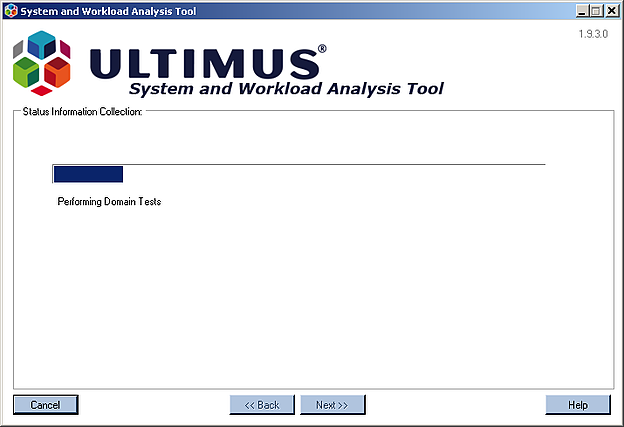Close the System and Workload Analysis Tool window
624x427 pixels.
tap(612, 11)
